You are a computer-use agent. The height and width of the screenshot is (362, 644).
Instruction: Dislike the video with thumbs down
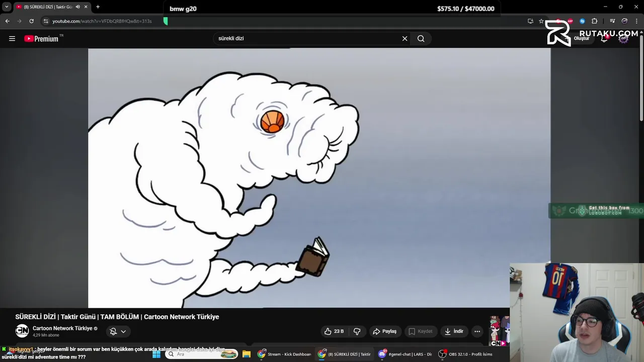(x=357, y=331)
